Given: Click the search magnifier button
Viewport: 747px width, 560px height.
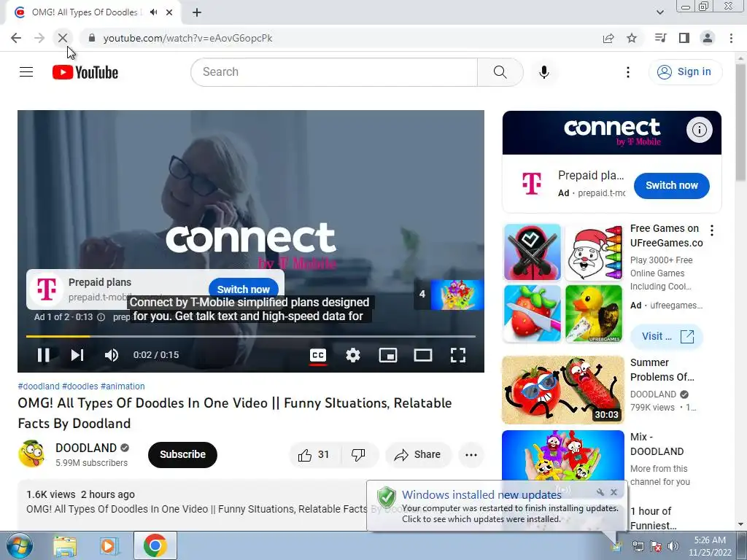Looking at the screenshot, I should (x=500, y=72).
